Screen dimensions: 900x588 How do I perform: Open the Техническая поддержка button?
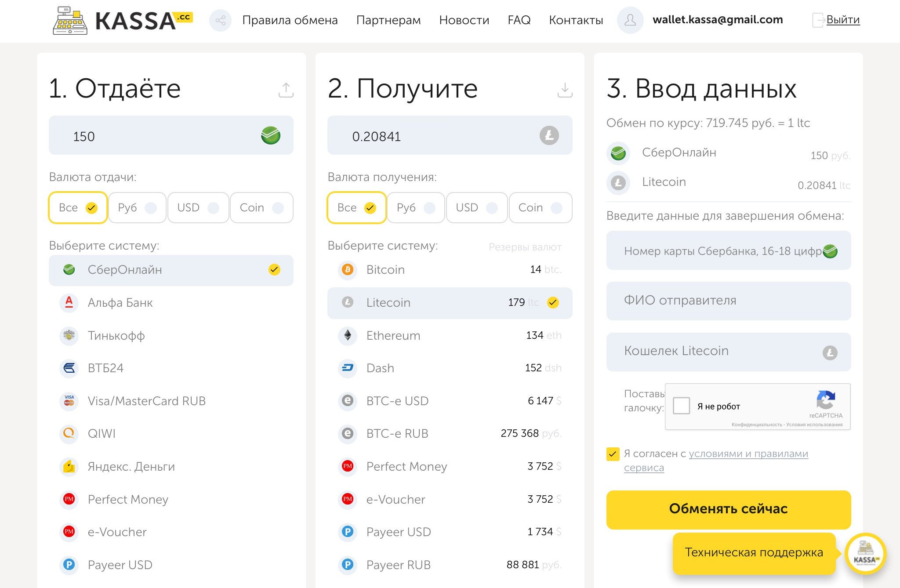coord(754,553)
